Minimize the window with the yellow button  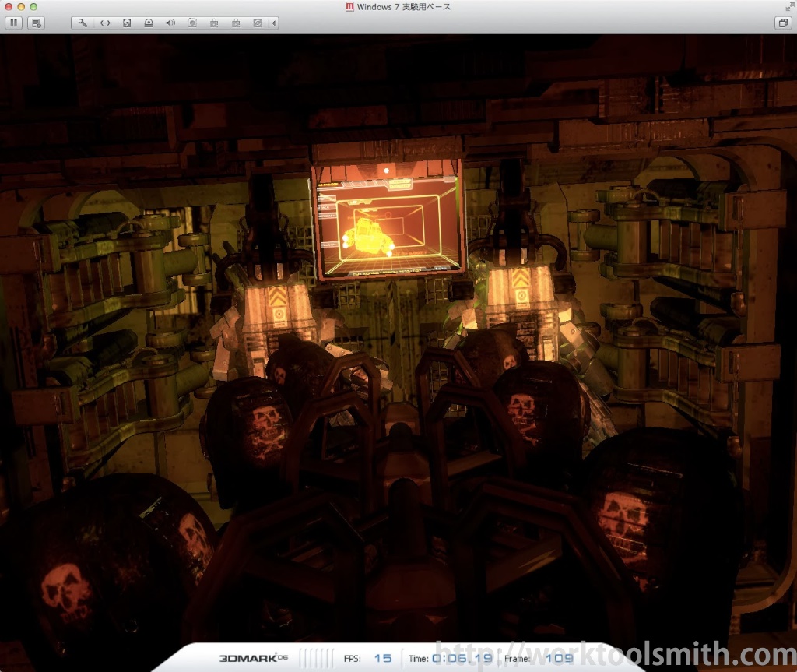(x=21, y=6)
